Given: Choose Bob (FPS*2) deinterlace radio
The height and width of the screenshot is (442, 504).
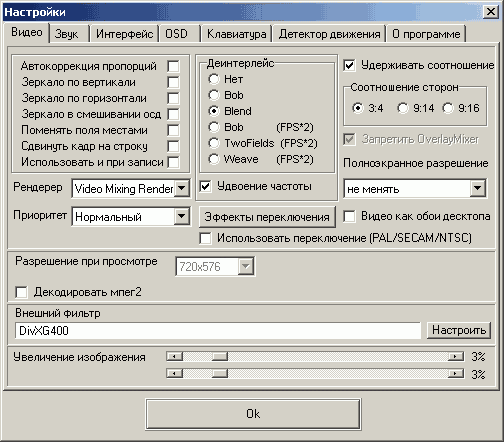Looking at the screenshot, I should 214,127.
